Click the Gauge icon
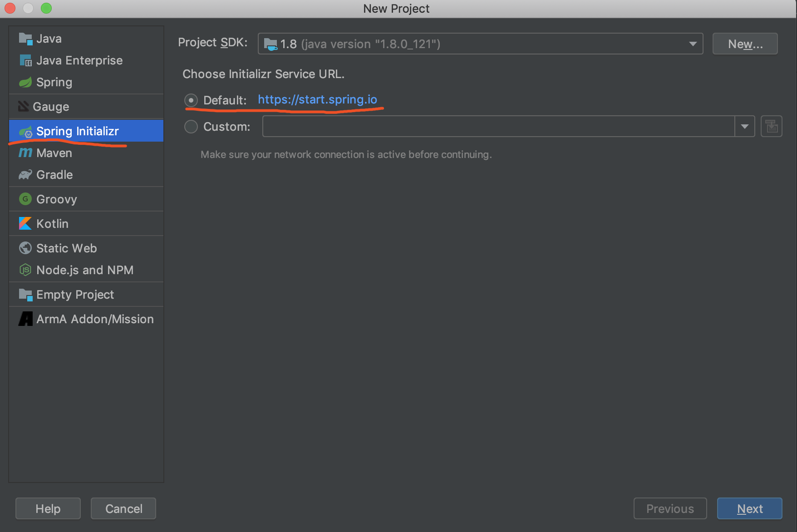Screen dimensions: 797x532 click(x=24, y=107)
